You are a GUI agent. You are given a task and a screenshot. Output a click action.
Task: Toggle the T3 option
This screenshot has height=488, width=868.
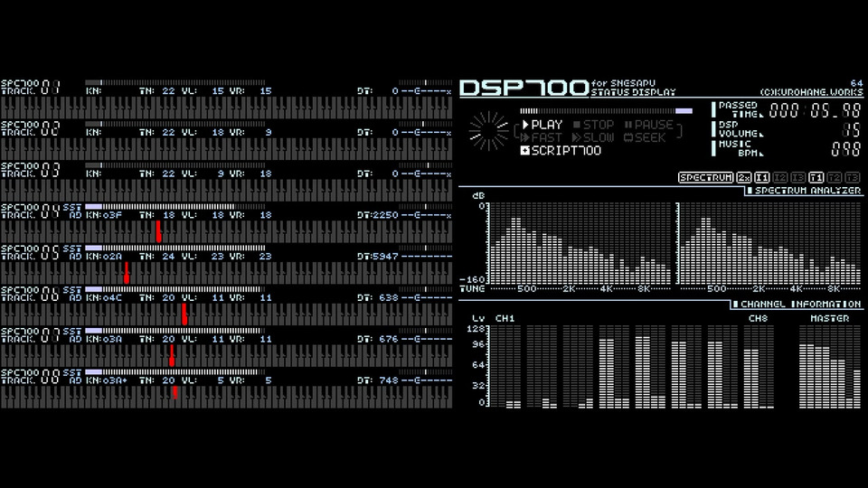tap(853, 178)
